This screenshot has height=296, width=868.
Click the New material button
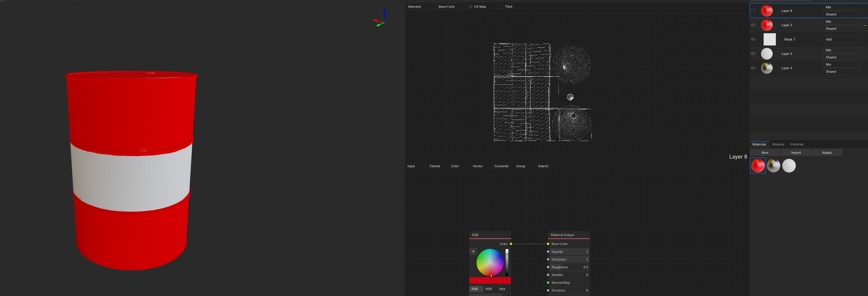click(765, 153)
